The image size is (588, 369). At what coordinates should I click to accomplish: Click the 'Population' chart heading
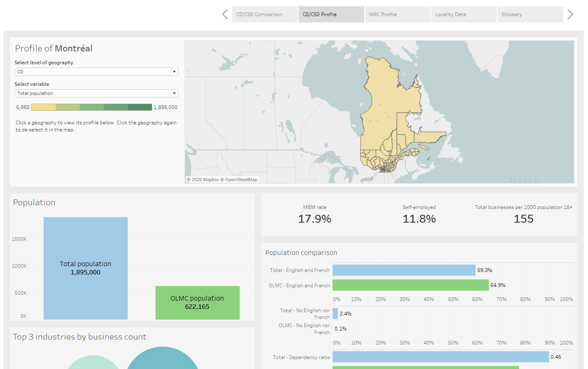(x=34, y=203)
